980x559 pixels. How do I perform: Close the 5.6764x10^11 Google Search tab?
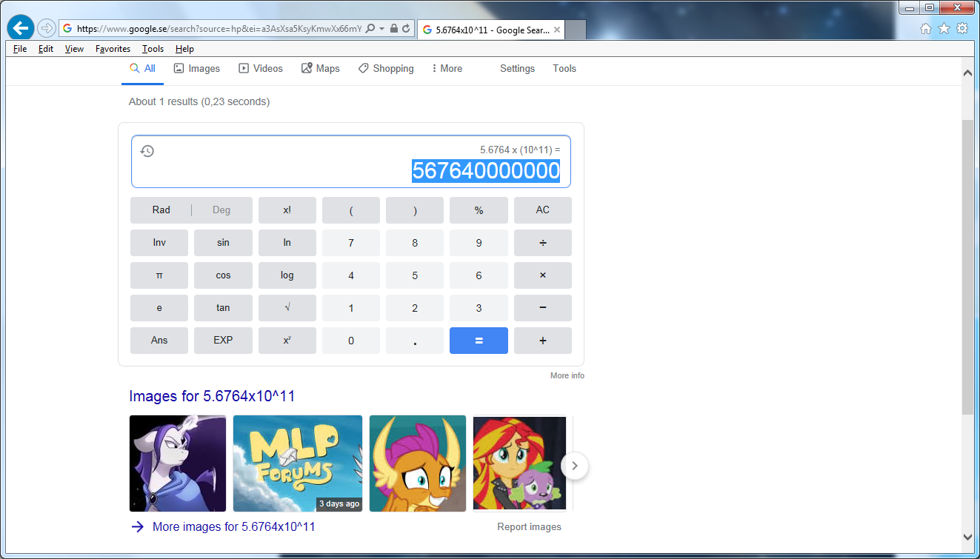click(x=556, y=30)
